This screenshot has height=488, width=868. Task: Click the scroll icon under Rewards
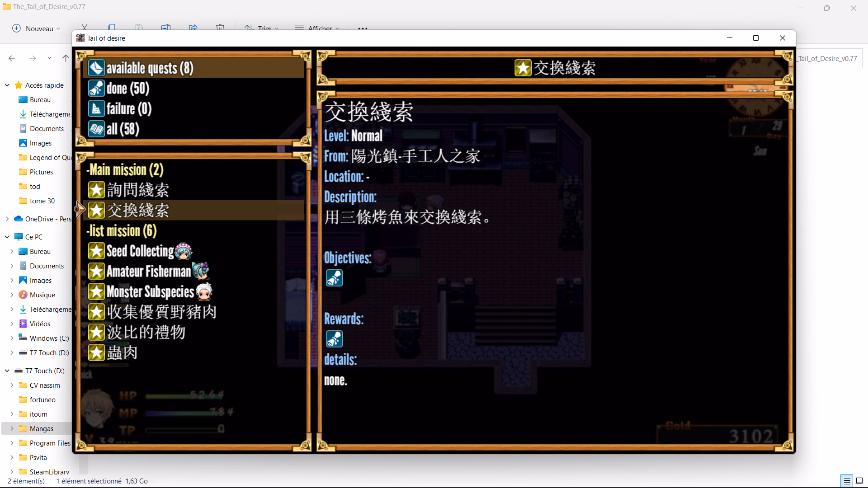[335, 339]
